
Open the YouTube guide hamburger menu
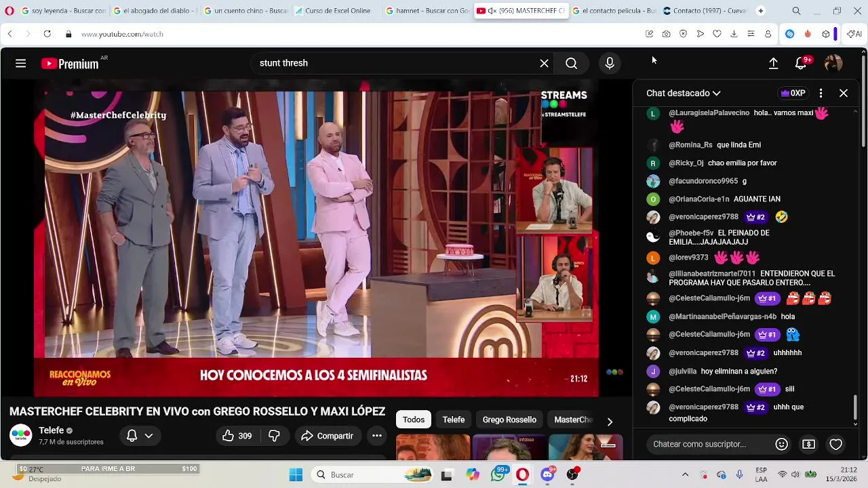pyautogui.click(x=20, y=63)
